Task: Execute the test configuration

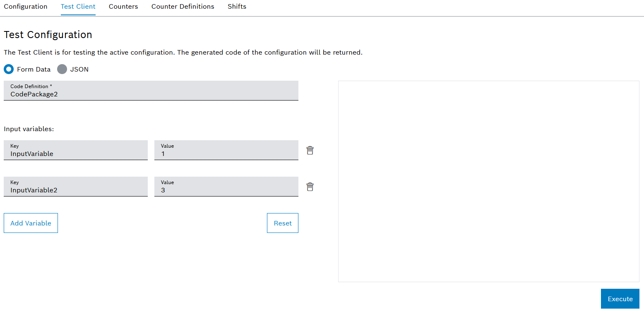Action: pos(620,299)
